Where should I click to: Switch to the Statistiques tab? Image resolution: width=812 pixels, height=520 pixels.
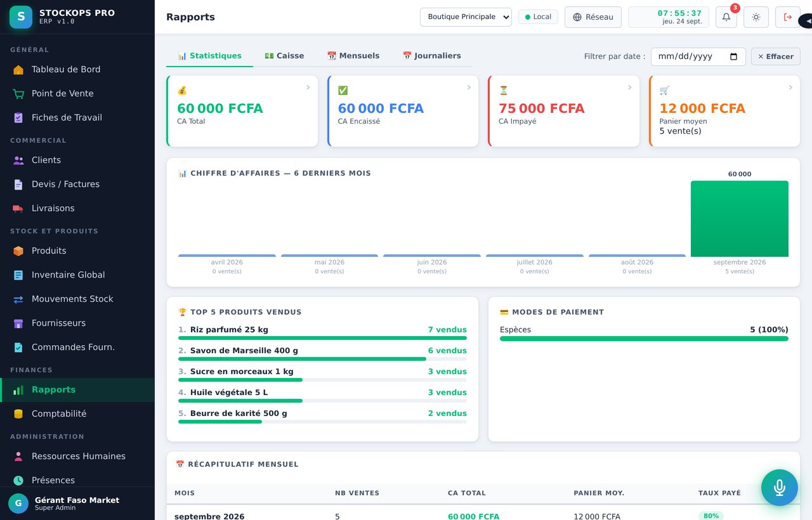(x=209, y=56)
